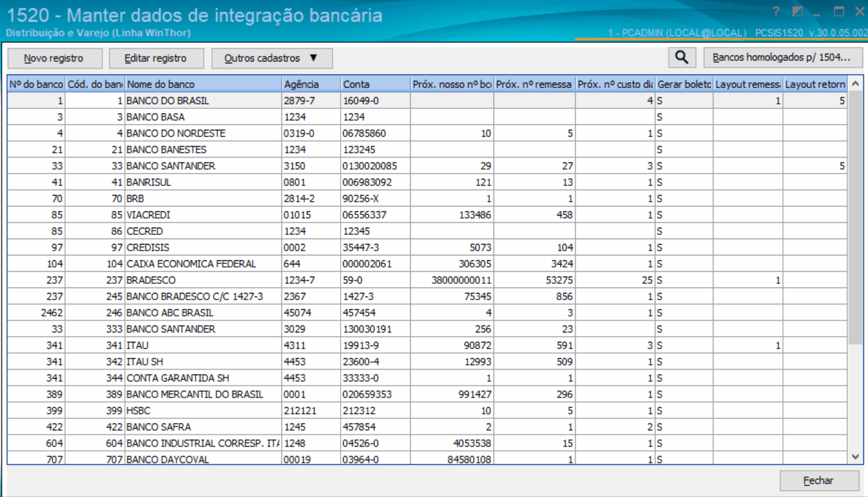
Task: Select the CREDISIS row
Action: (428, 248)
